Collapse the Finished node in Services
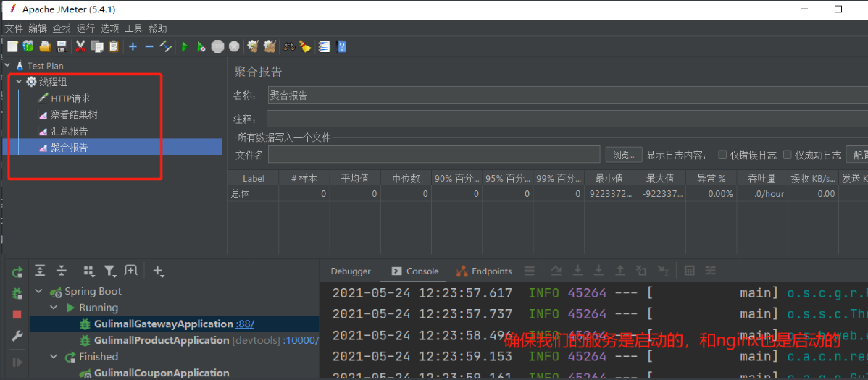868x380 pixels. [54, 357]
